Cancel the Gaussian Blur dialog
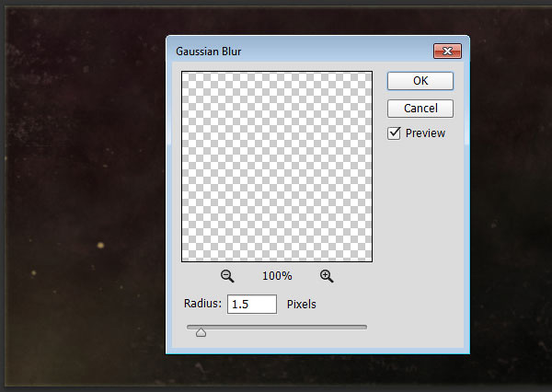 point(420,109)
